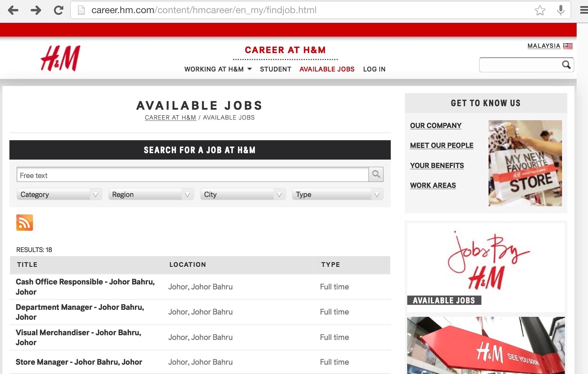Viewport: 588px width, 374px height.
Task: Open the Student menu item
Action: pos(276,69)
